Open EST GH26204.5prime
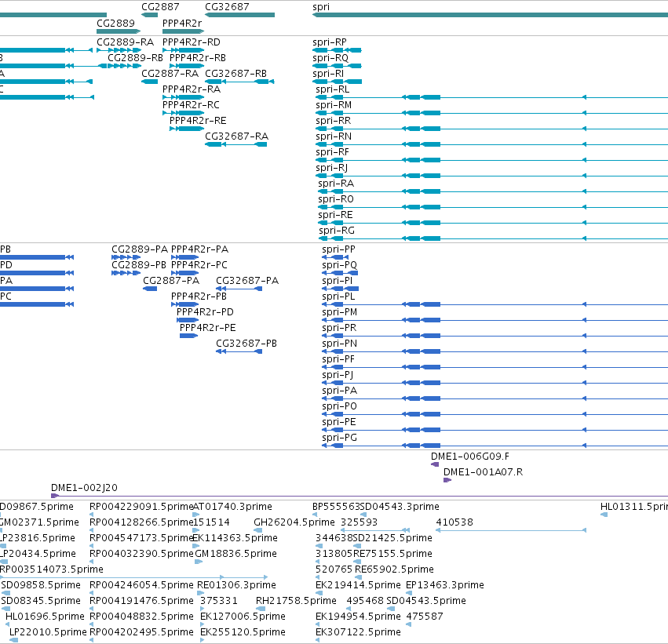The width and height of the screenshot is (668, 644). [x=294, y=522]
